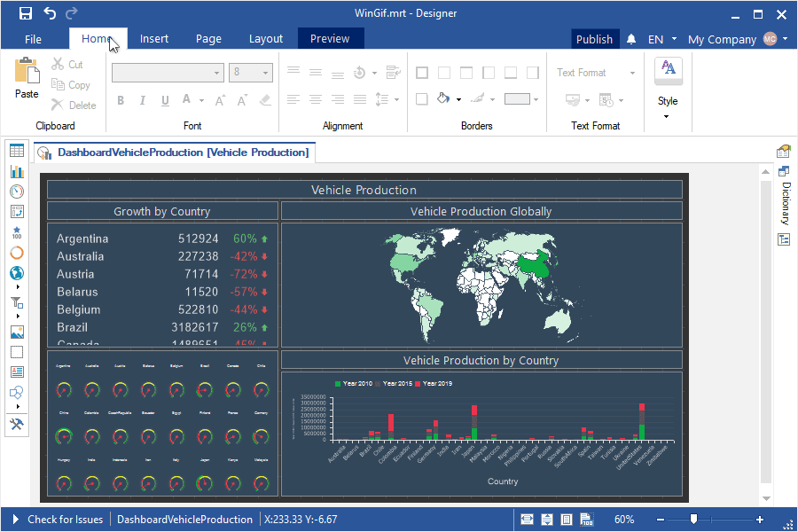This screenshot has height=532, width=798.
Task: Switch to the Insert ribbon tab
Action: (154, 39)
